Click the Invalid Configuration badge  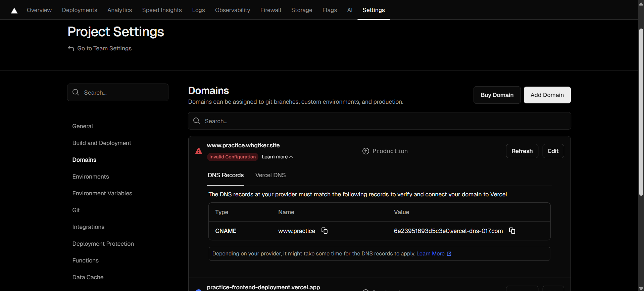coord(233,157)
